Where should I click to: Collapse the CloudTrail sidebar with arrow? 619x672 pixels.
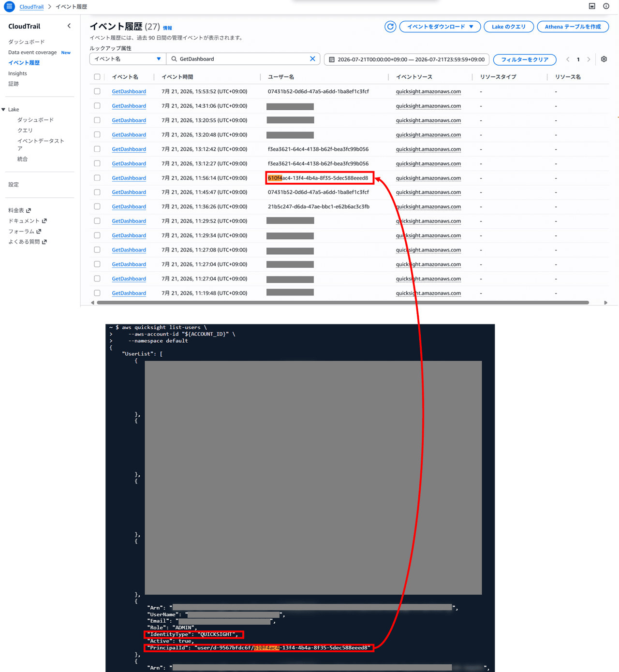(x=69, y=26)
